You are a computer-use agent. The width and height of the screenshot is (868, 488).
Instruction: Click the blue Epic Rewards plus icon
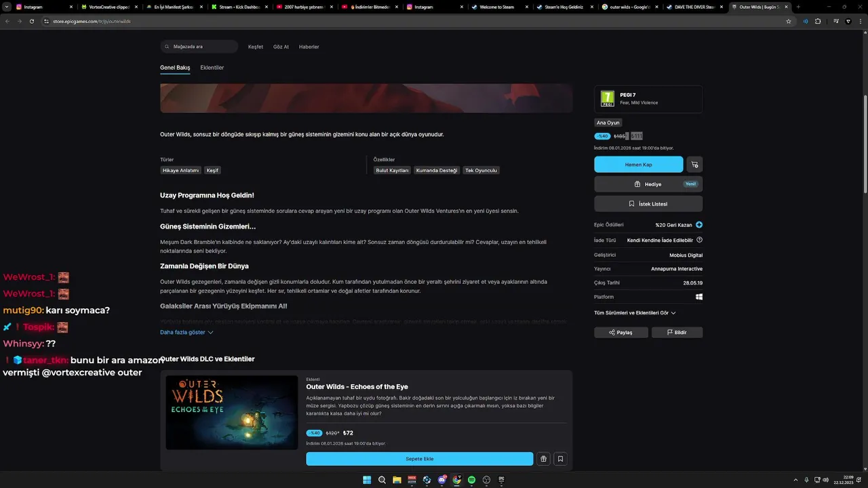tap(699, 225)
